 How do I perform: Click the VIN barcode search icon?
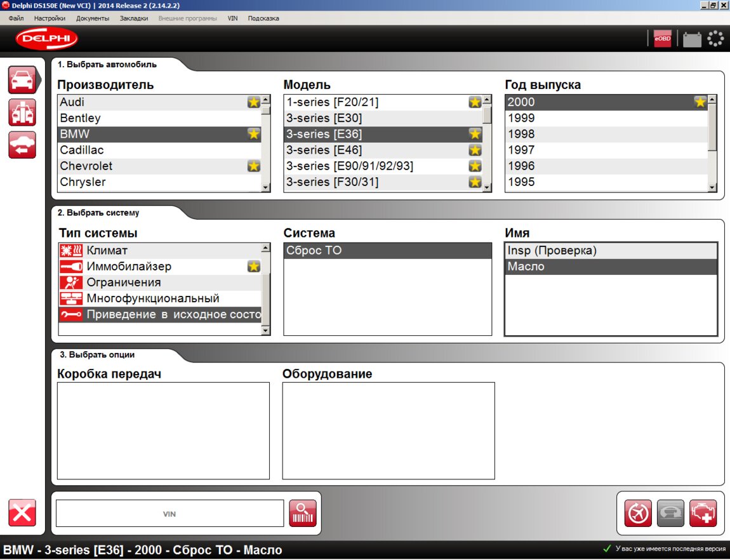(303, 514)
